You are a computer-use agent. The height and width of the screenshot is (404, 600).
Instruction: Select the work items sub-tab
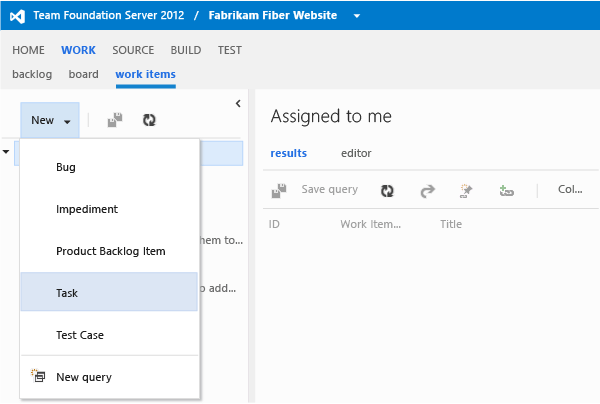145,74
